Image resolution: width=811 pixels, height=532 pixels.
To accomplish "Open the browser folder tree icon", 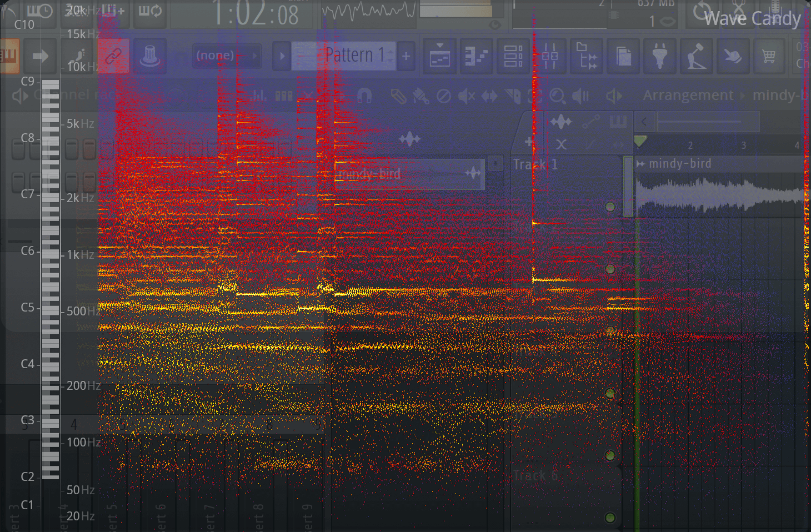I will click(x=586, y=56).
